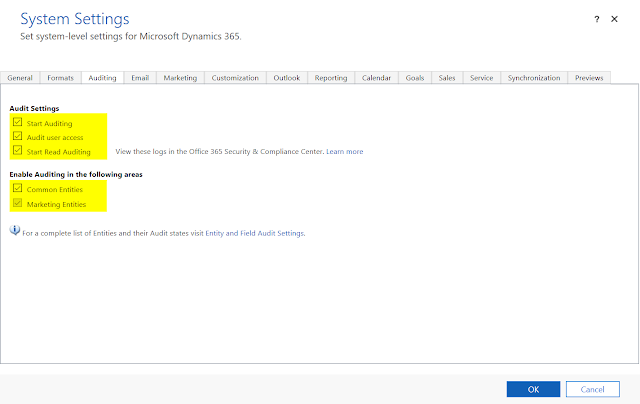Uncheck the Marketing Entities checkbox
Image resolution: width=640 pixels, height=404 pixels.
tap(18, 203)
